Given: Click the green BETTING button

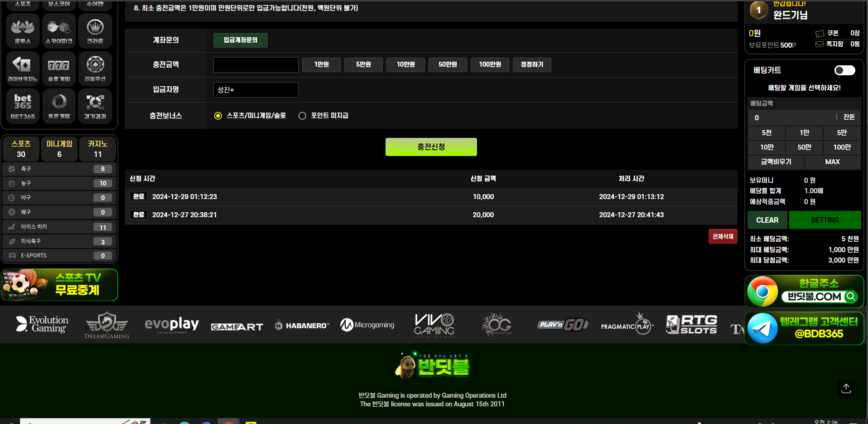Looking at the screenshot, I should pos(825,220).
